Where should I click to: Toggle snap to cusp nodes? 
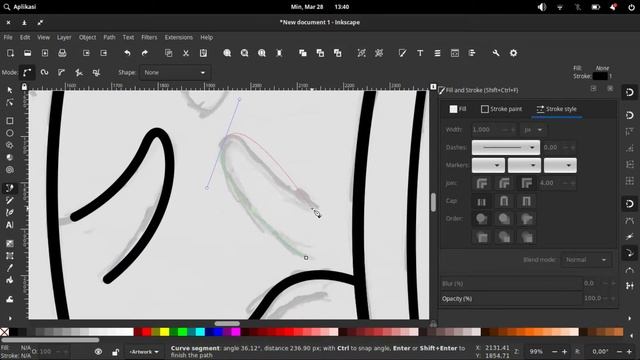point(630,253)
